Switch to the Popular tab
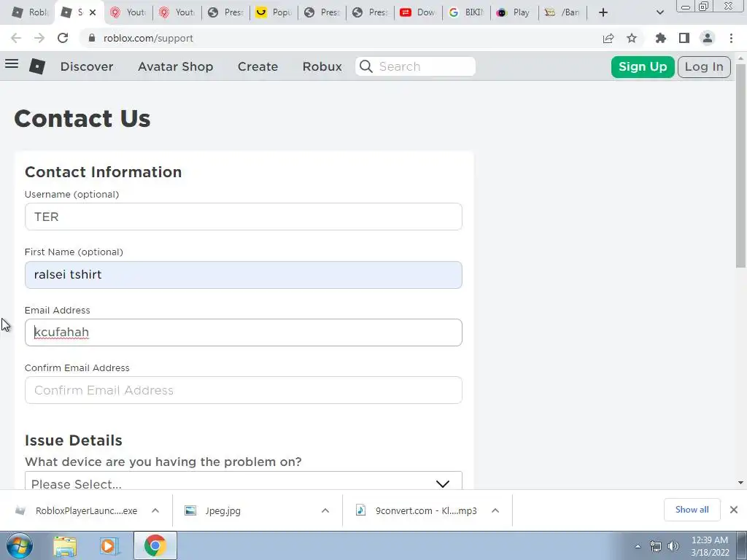The width and height of the screenshot is (747, 560). click(x=274, y=12)
